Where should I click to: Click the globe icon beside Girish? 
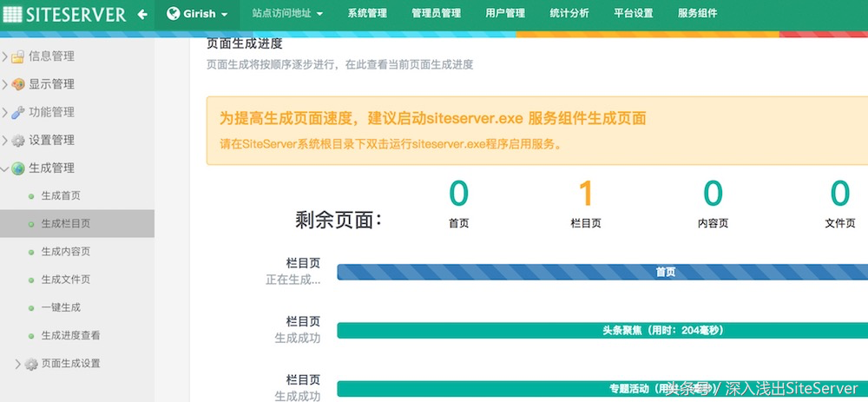174,13
